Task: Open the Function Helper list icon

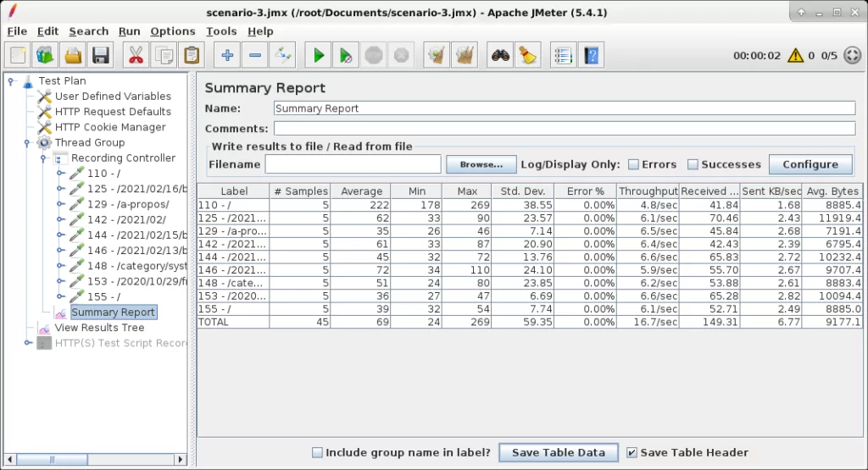Action: tap(563, 55)
